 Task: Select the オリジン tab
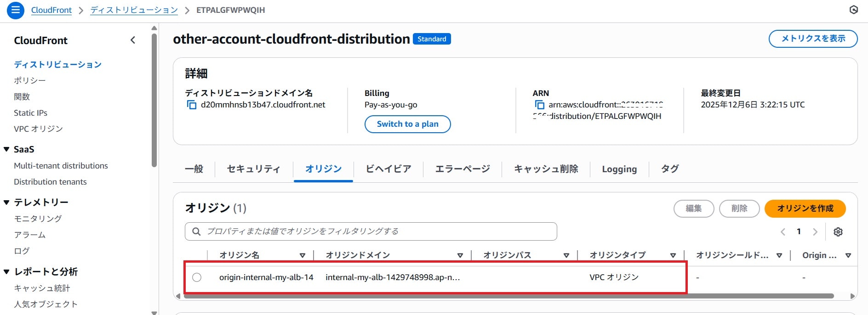[x=324, y=169]
